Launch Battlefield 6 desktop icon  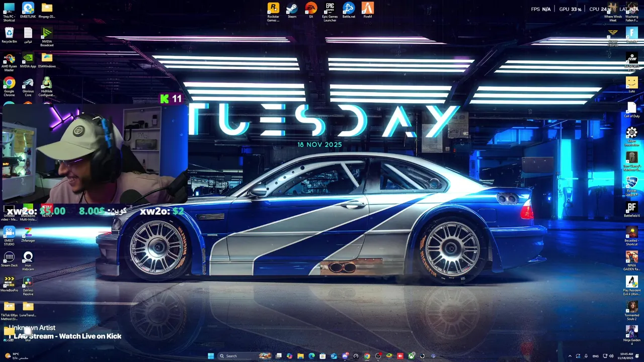click(631, 210)
